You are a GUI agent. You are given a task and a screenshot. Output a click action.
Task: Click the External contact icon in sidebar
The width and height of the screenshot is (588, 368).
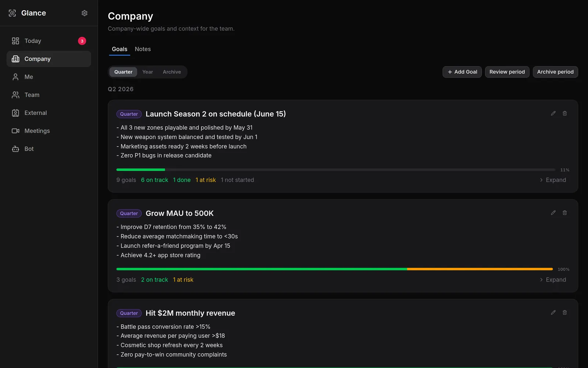[15, 113]
